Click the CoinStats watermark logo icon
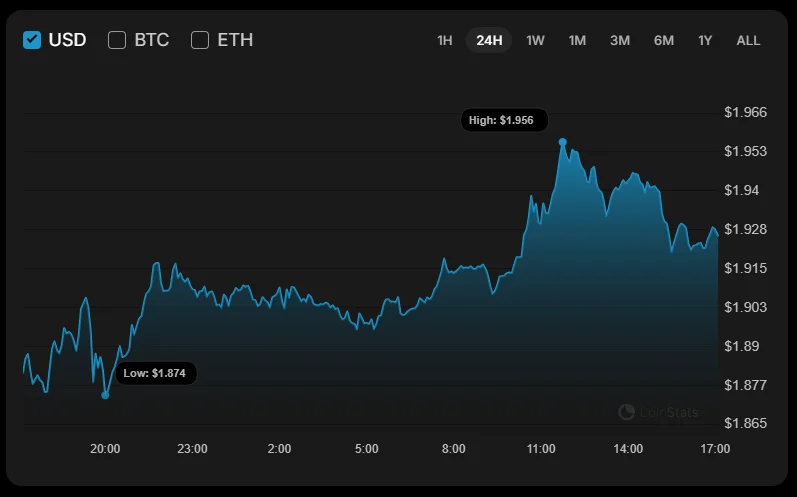797x497 pixels. click(627, 412)
